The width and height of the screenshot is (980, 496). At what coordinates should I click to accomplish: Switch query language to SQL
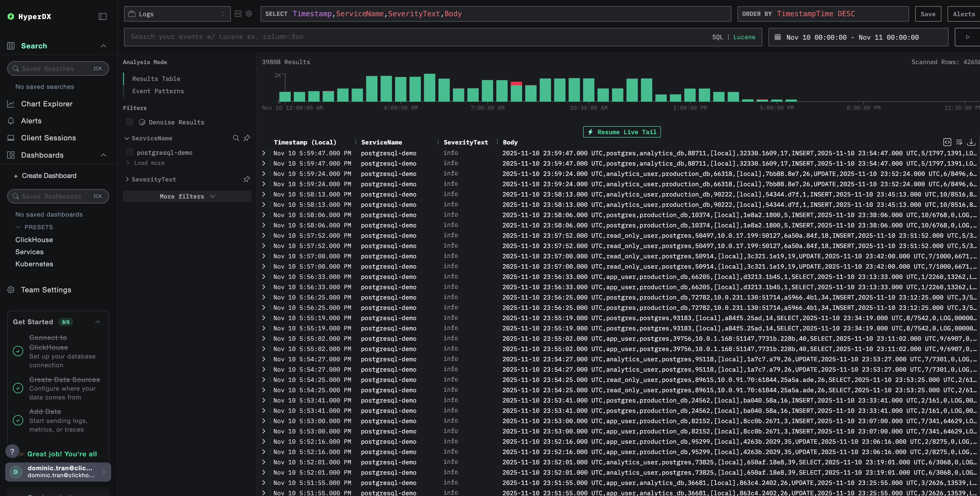[717, 37]
